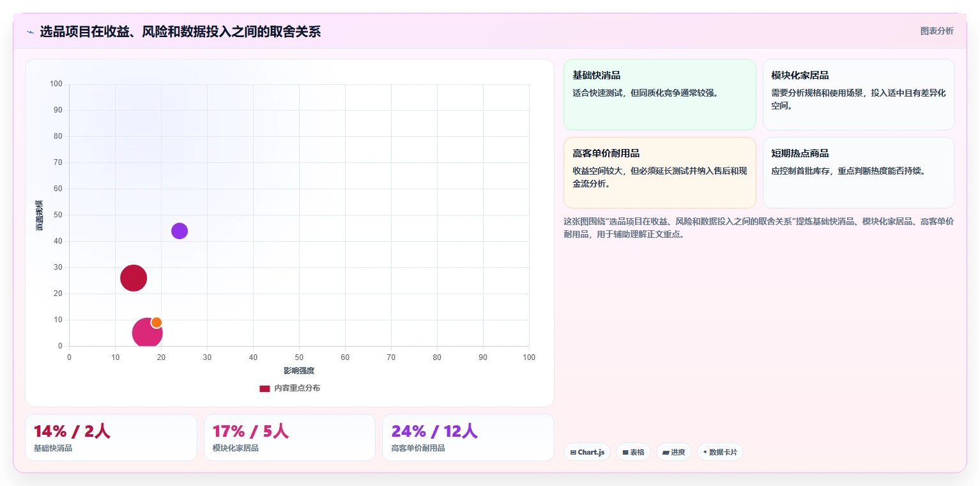Toggle the 内容重点分布 legend item
980x486 pixels.
(x=289, y=388)
